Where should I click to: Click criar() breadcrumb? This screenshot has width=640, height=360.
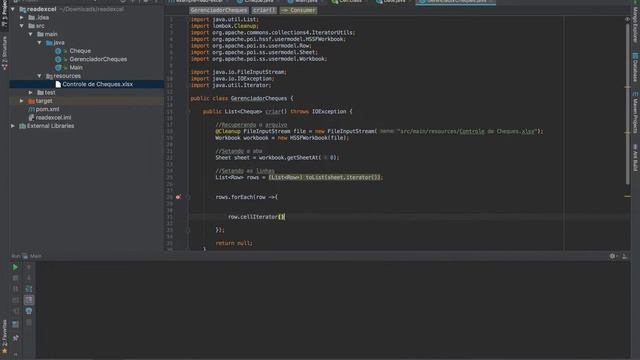(x=264, y=10)
